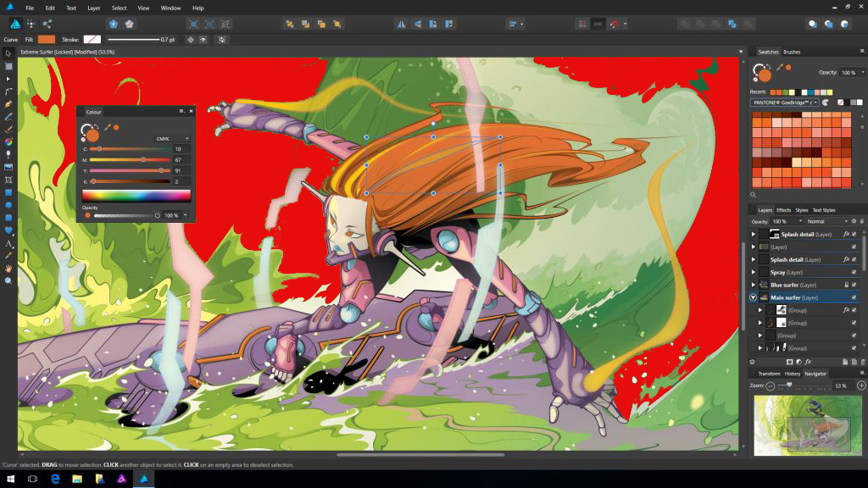Toggle visibility of top Splash detail layer
This screenshot has height=488, width=868.
(x=854, y=234)
